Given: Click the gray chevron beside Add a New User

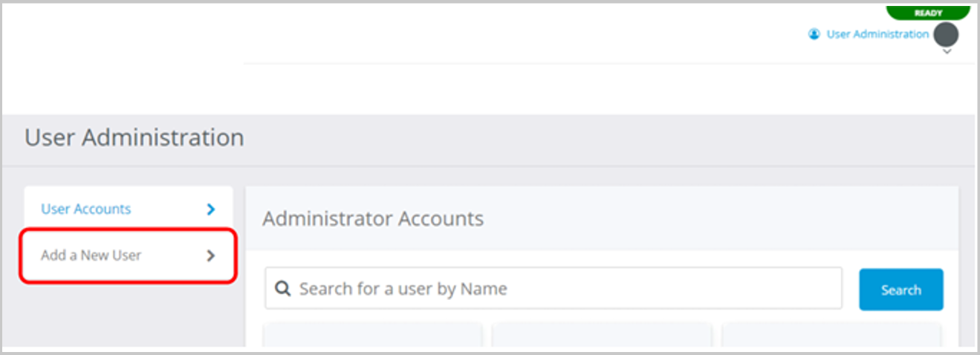Looking at the screenshot, I should [211, 255].
